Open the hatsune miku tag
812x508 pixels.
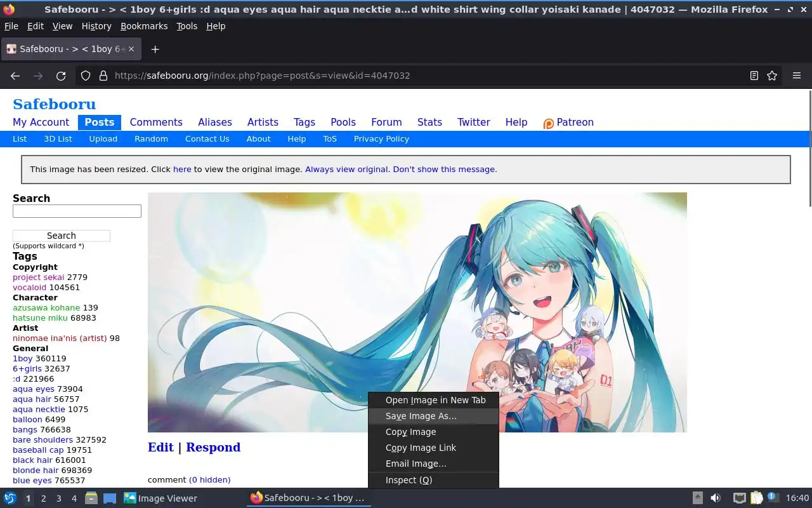(40, 318)
